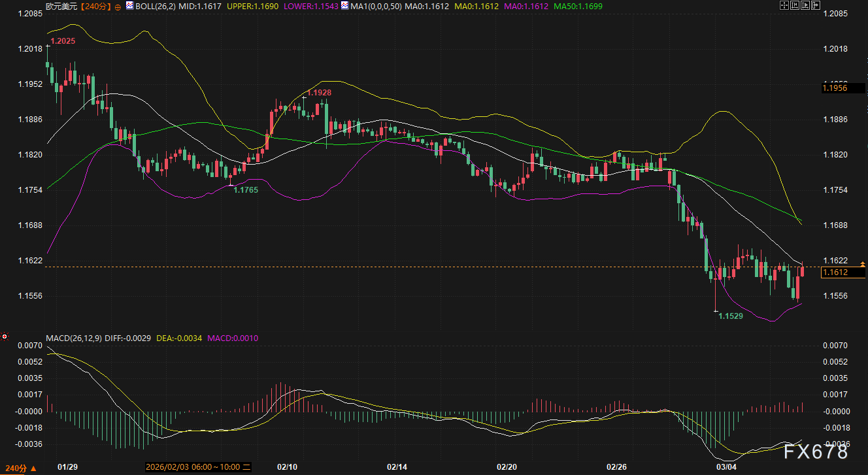Click the crosshair cursor icon at top right

[x=784, y=5]
